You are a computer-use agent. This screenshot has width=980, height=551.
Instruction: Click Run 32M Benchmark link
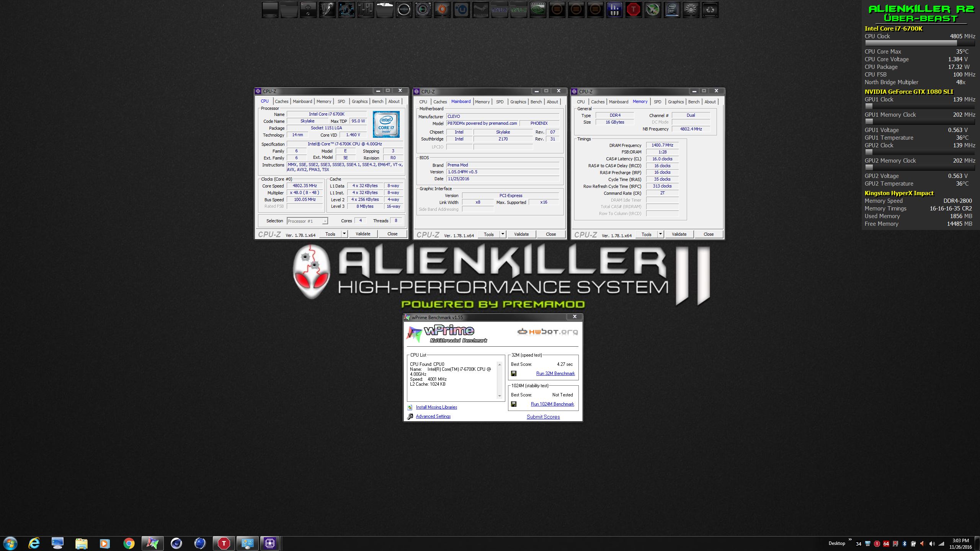point(555,373)
